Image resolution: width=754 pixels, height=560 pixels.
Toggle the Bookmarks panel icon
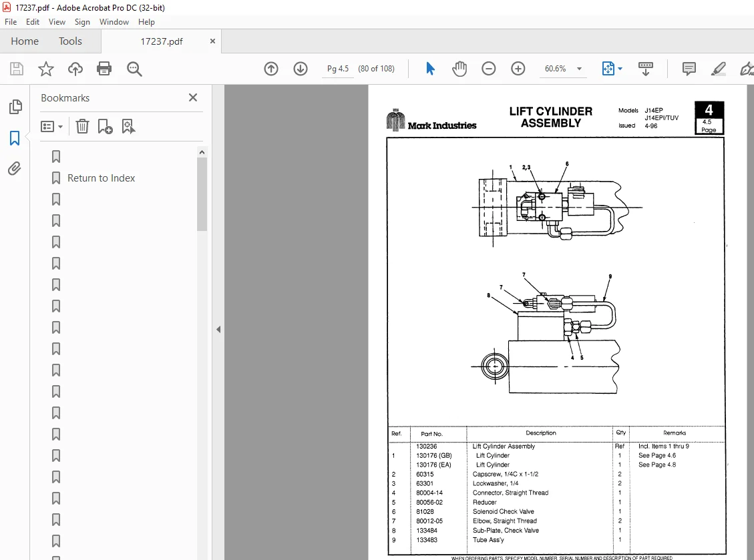15,138
